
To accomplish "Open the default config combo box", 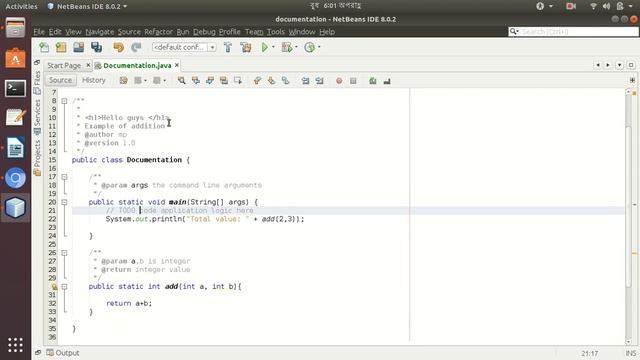I will 184,47.
